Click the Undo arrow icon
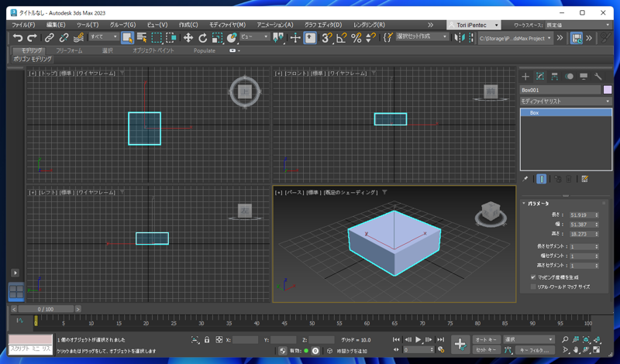620x364 pixels. click(x=17, y=37)
